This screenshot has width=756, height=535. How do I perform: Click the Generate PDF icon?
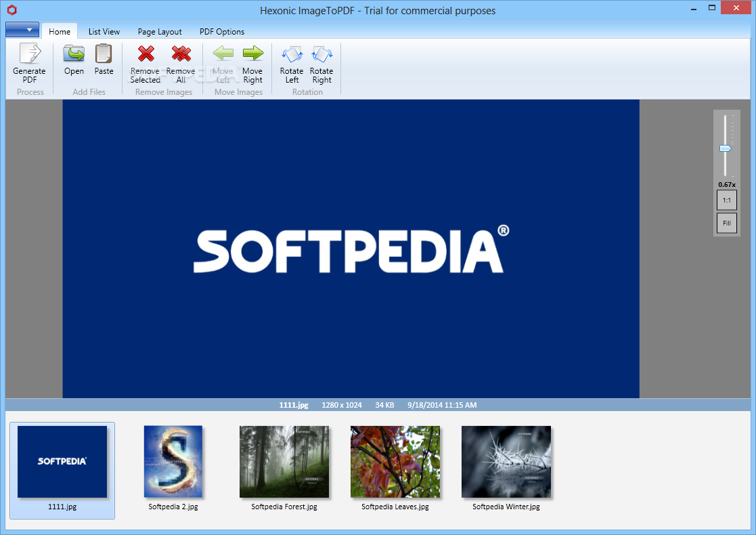click(x=29, y=53)
